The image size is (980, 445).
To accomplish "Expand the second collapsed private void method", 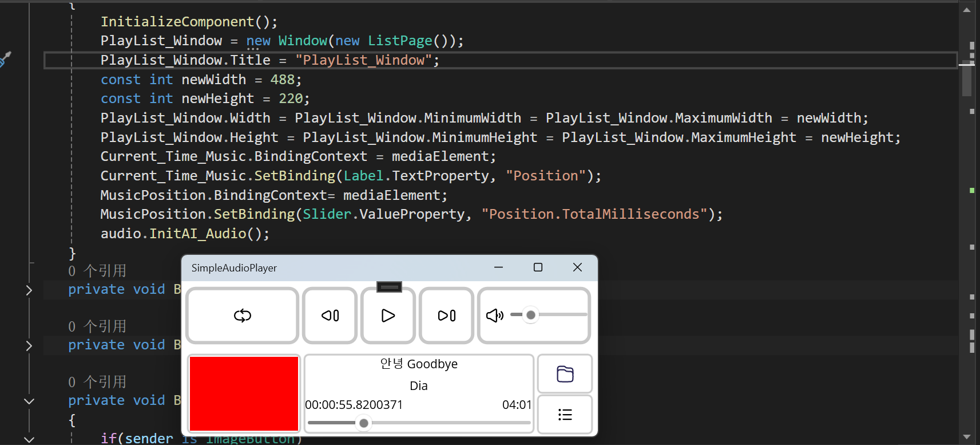I will click(x=29, y=345).
